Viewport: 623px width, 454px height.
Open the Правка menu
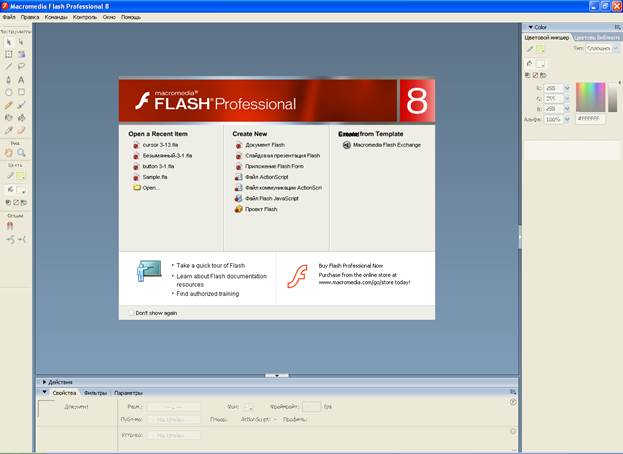point(30,17)
